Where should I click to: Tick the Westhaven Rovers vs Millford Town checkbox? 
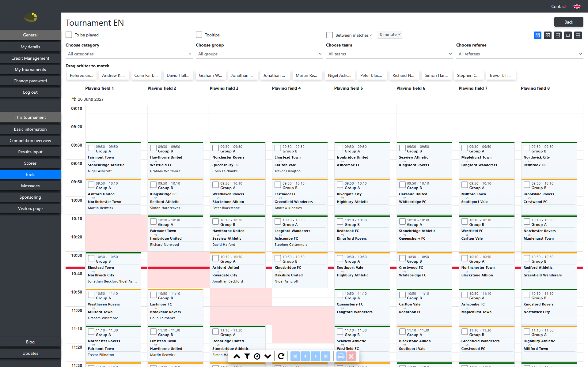click(91, 295)
